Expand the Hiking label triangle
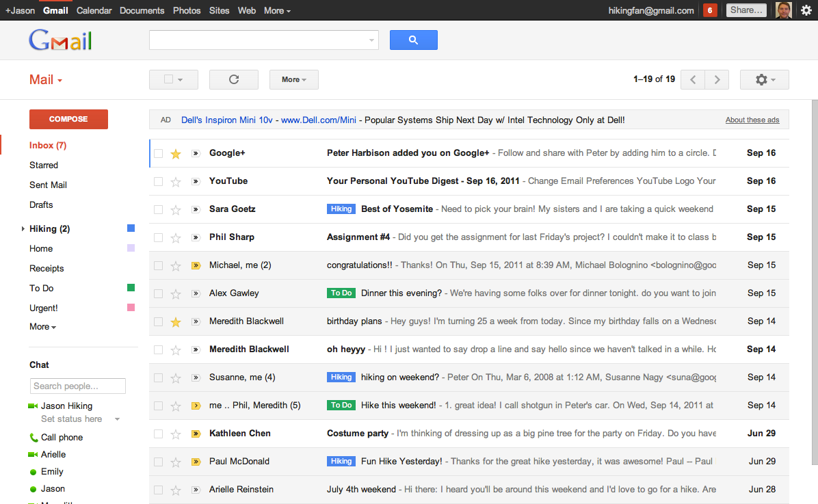 pyautogui.click(x=23, y=228)
